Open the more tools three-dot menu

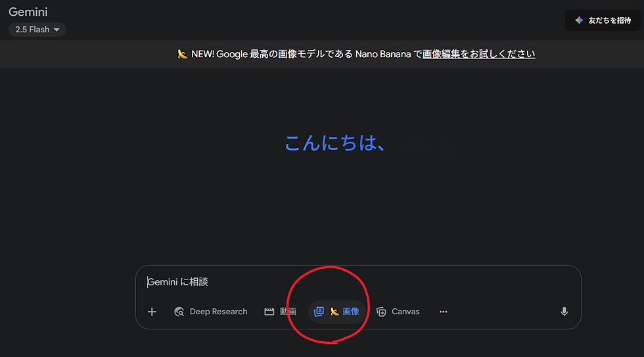443,312
